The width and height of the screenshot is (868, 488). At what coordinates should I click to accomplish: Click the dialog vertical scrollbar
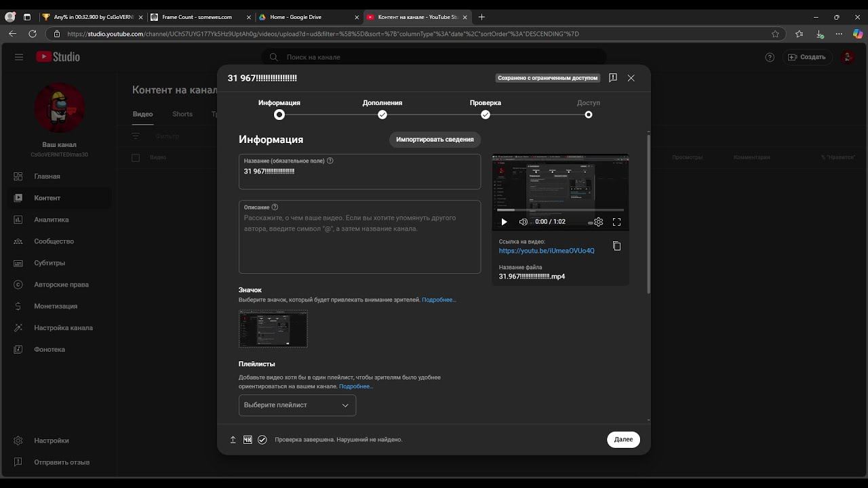pos(648,213)
